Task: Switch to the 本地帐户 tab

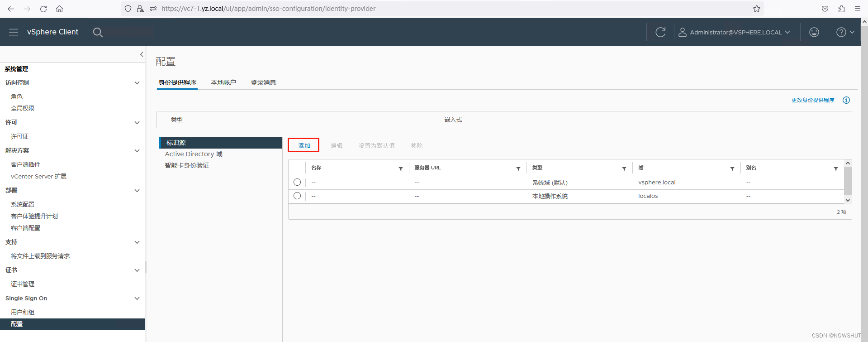Action: click(223, 82)
